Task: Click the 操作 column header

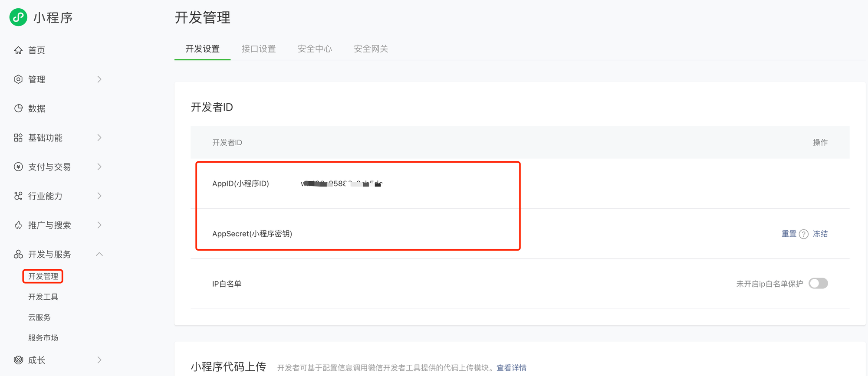Action: click(820, 142)
